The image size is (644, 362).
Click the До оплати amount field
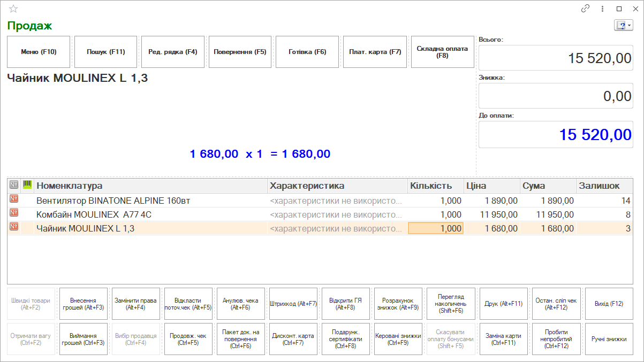557,135
